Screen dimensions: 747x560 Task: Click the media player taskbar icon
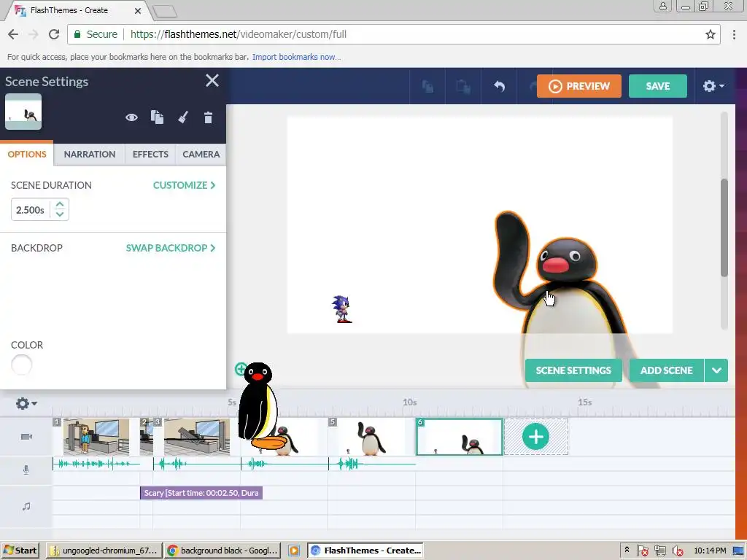click(294, 551)
